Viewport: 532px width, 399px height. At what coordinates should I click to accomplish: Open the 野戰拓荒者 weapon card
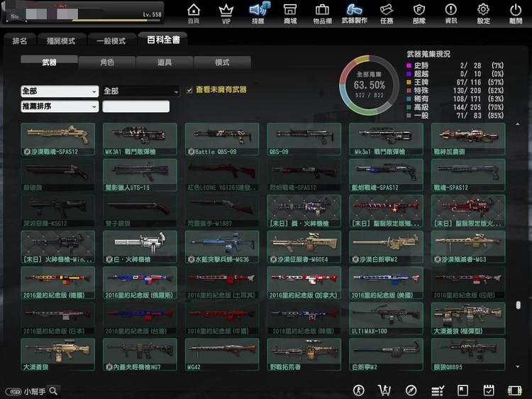(304, 354)
